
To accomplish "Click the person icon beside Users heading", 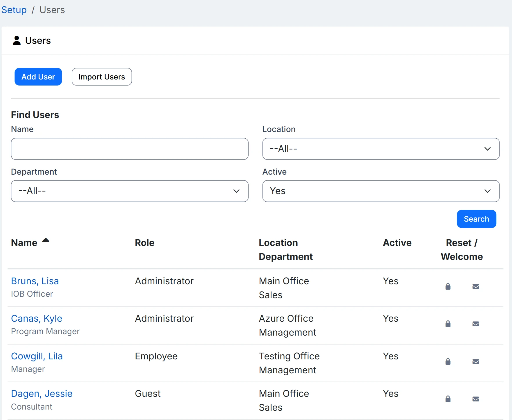I will coord(17,41).
